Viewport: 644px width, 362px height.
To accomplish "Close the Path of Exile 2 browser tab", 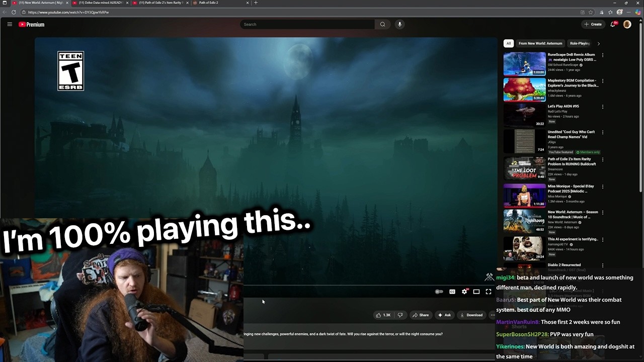I will point(248,3).
